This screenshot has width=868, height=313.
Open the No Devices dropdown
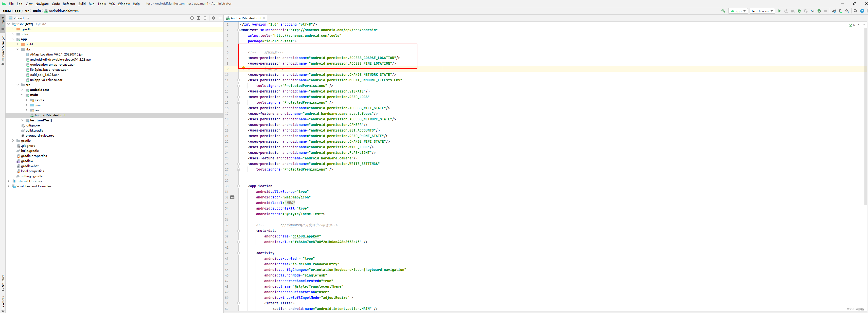[762, 11]
